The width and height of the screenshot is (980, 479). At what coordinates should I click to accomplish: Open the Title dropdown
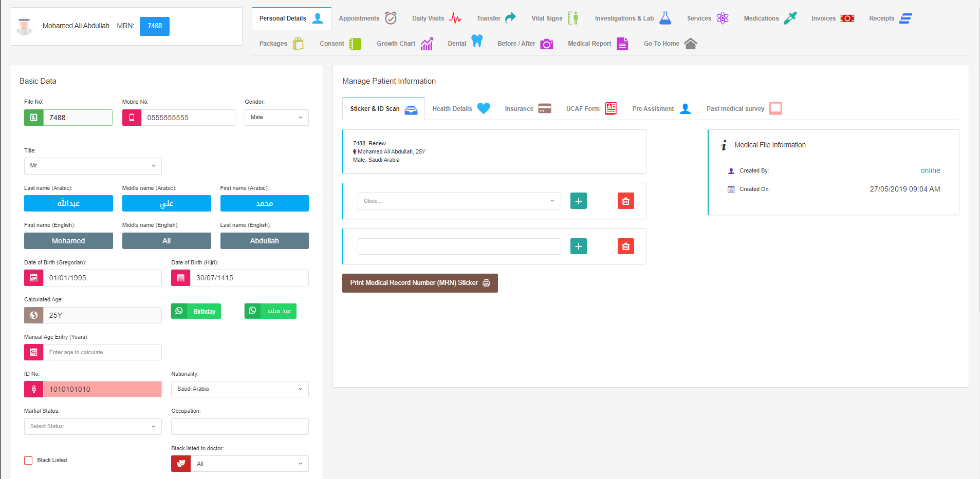(x=93, y=166)
